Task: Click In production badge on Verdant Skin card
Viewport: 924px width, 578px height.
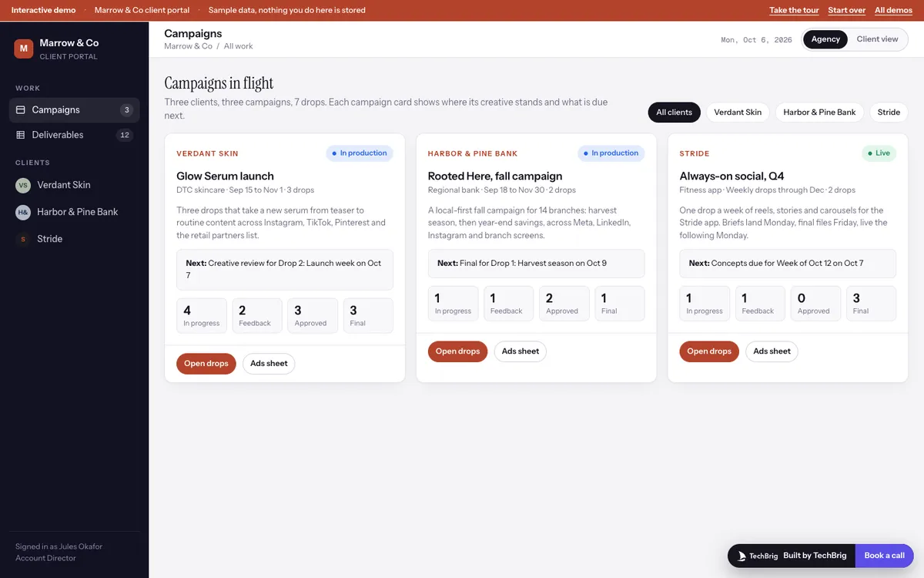Action: tap(360, 153)
